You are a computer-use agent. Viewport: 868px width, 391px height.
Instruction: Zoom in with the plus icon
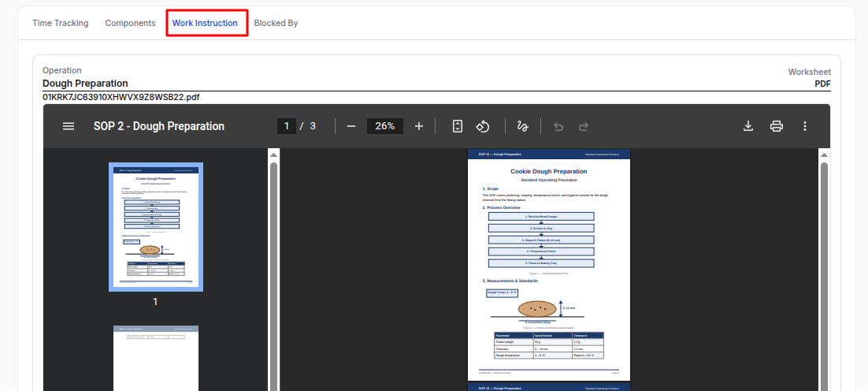pos(419,126)
